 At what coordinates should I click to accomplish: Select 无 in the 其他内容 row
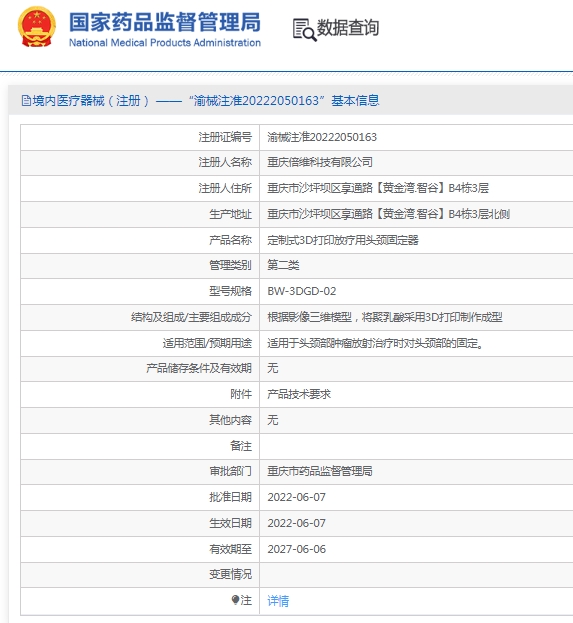[x=273, y=420]
